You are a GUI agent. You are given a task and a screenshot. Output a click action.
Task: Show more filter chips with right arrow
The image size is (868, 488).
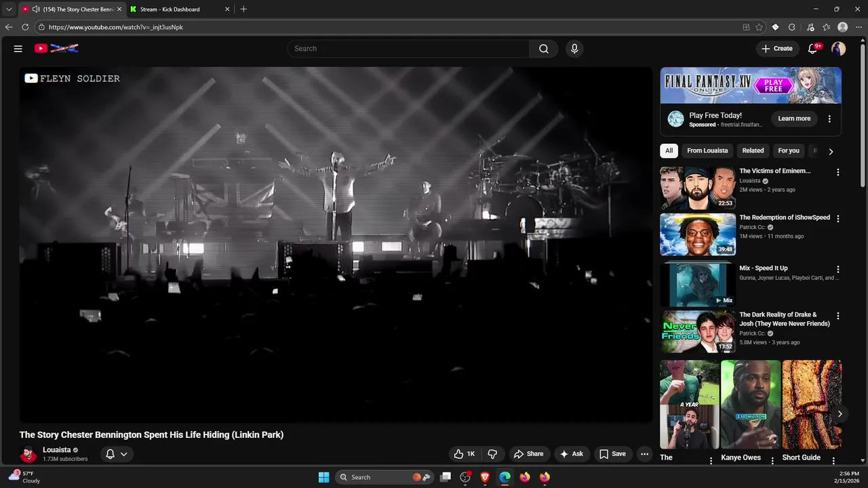831,151
